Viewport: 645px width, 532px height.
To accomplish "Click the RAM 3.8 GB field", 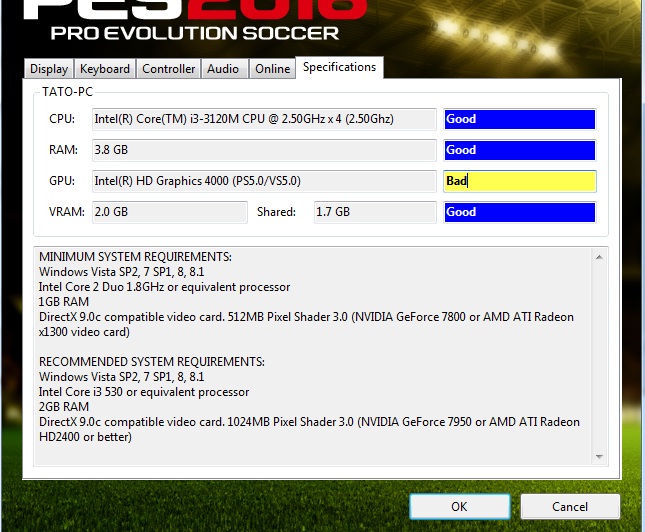I will pyautogui.click(x=264, y=150).
